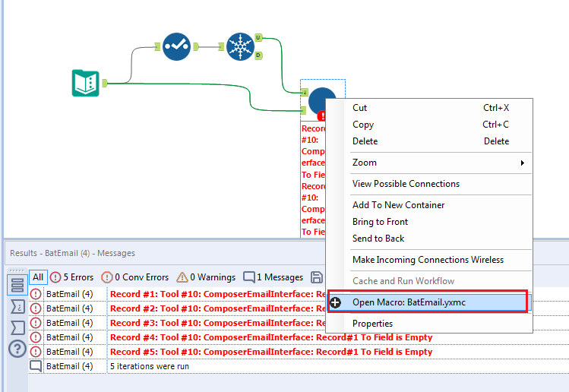Open Macro: BatEmail.yxmc
Image resolution: width=569 pixels, height=392 pixels.
[429, 302]
